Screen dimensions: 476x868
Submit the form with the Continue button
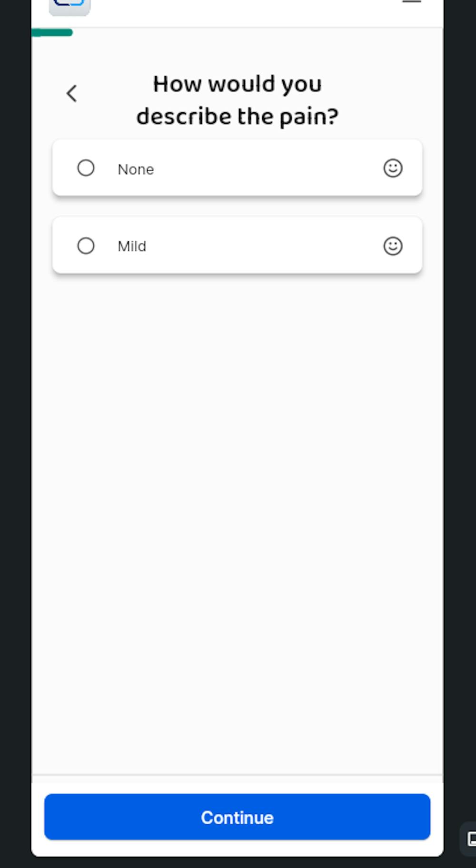click(x=237, y=817)
